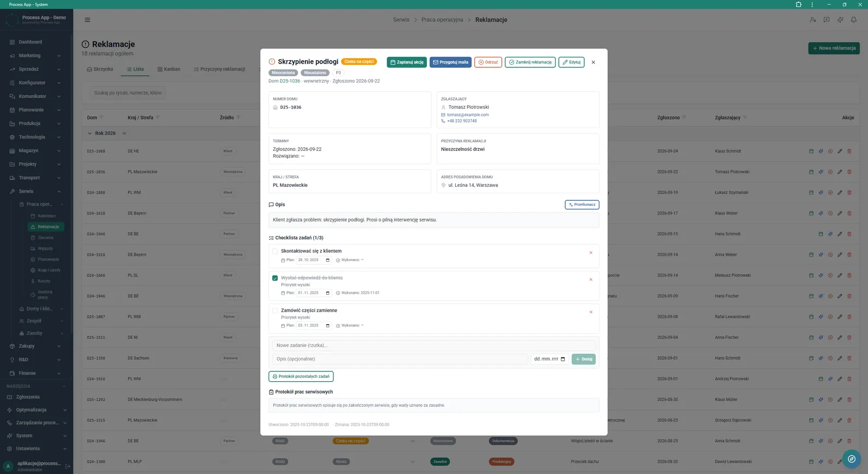Open Zlecenia in sidebar
Screen dimensions: 868x474
click(x=46, y=238)
